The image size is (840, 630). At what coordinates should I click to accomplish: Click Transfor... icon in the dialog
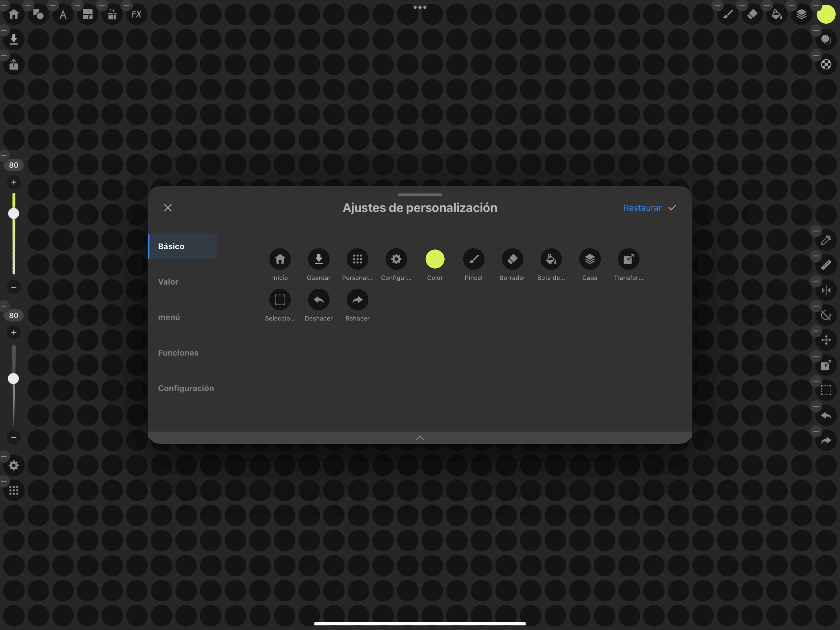pyautogui.click(x=628, y=259)
